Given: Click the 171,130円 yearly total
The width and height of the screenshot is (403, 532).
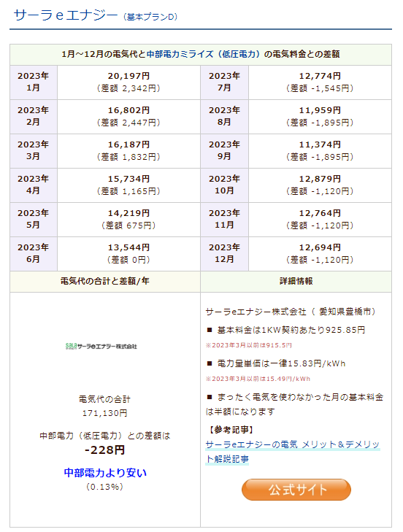Looking at the screenshot, I should coord(104,413).
